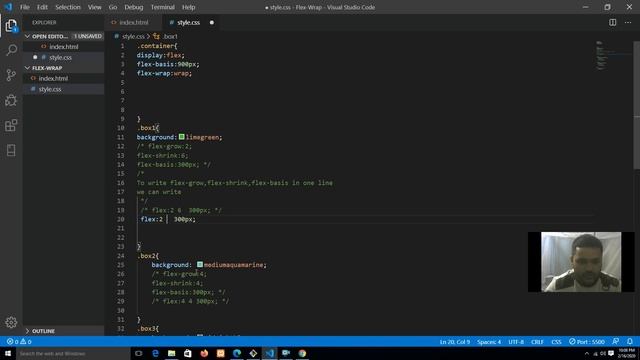Click the VS Code logo in title bar
Viewport: 640px width, 360px height.
coord(8,7)
